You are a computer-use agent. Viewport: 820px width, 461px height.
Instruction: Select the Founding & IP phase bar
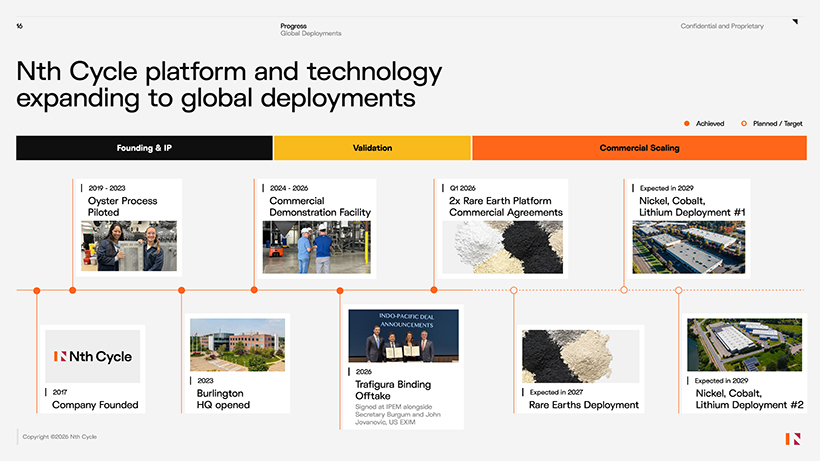144,148
